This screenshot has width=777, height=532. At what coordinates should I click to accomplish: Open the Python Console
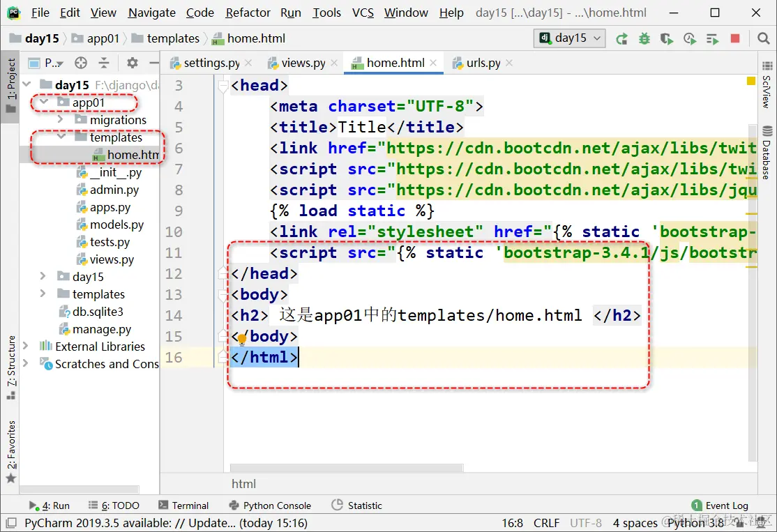270,506
